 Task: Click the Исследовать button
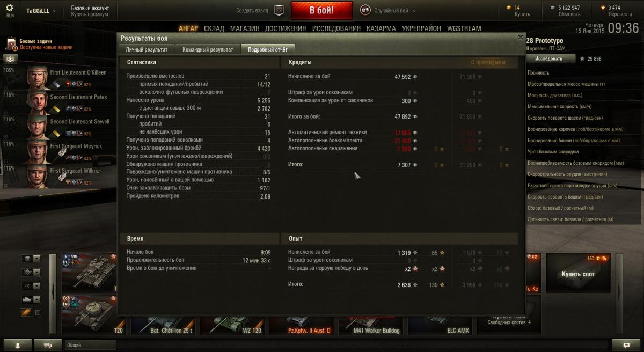548,59
